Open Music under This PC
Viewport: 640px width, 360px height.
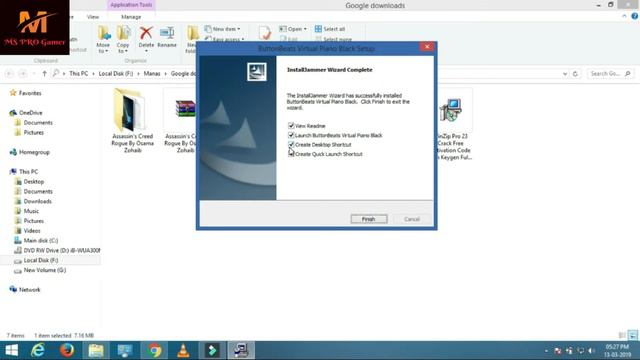coord(27,211)
